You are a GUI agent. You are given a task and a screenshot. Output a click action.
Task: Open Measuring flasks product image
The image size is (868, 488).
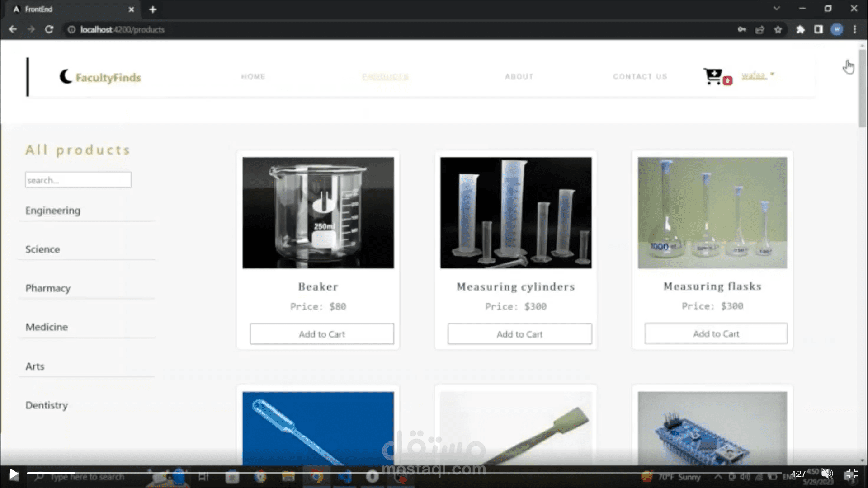coord(712,213)
